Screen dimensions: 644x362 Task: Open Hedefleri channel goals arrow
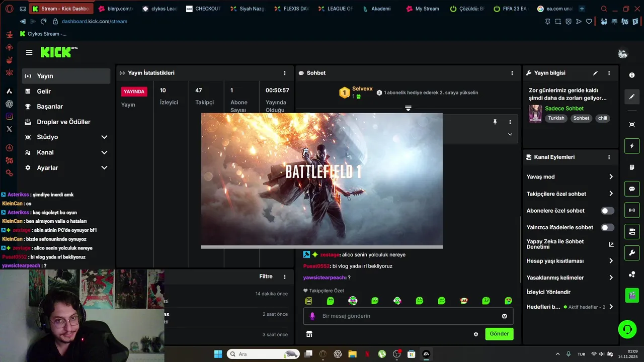(x=611, y=307)
